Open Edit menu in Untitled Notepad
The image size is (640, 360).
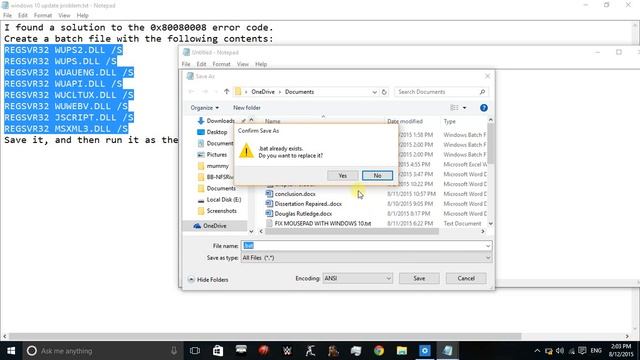(201, 64)
